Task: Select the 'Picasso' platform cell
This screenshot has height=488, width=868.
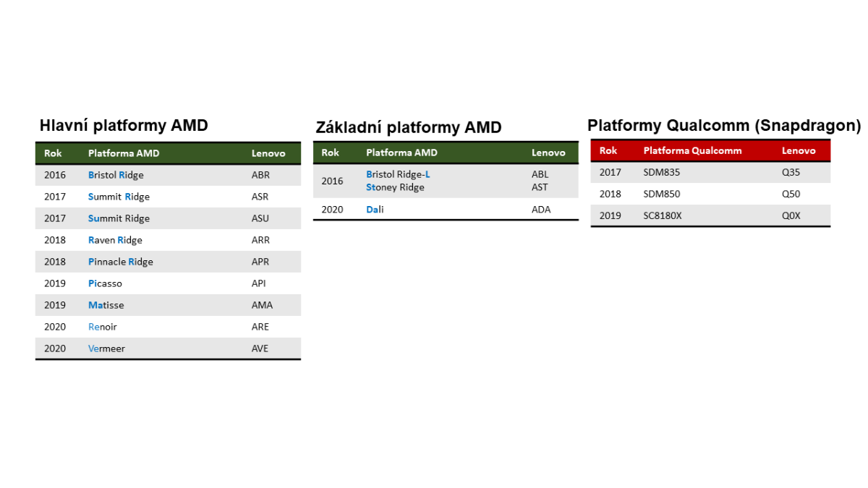Action: point(105,283)
